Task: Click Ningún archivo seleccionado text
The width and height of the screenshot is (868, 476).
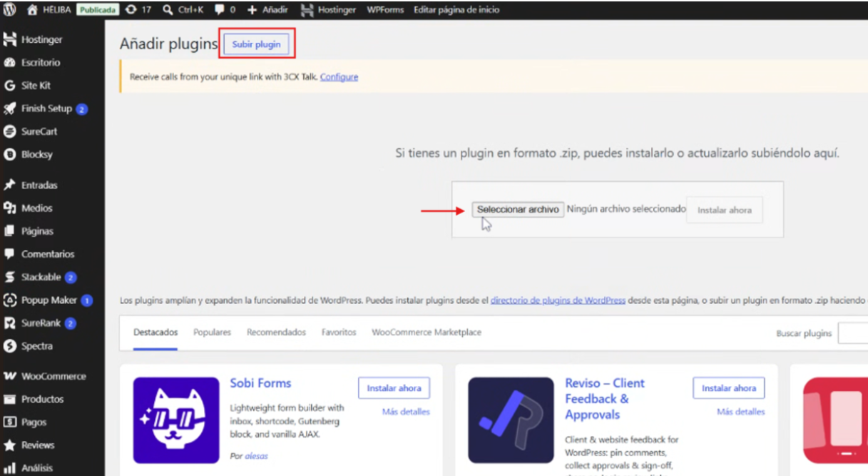Action: (626, 209)
